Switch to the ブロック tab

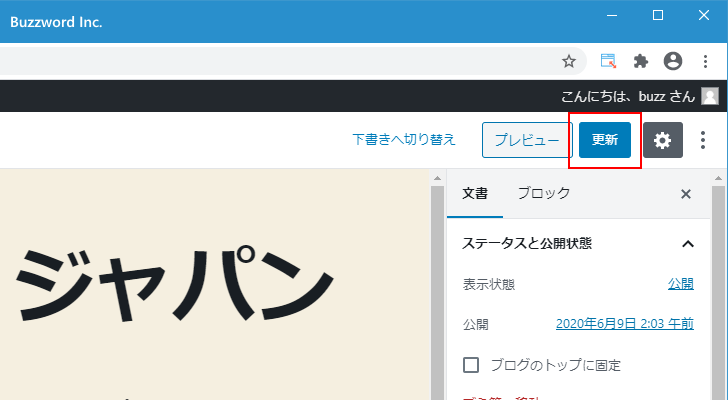(x=544, y=194)
